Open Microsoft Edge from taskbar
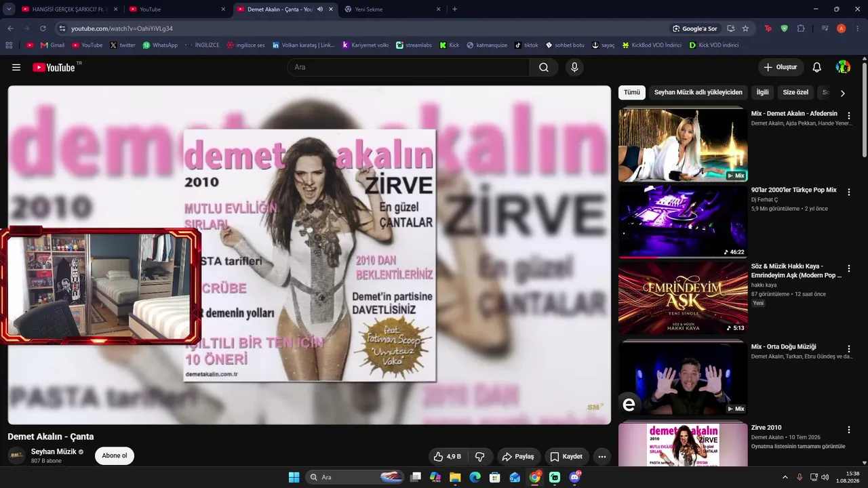 click(475, 477)
